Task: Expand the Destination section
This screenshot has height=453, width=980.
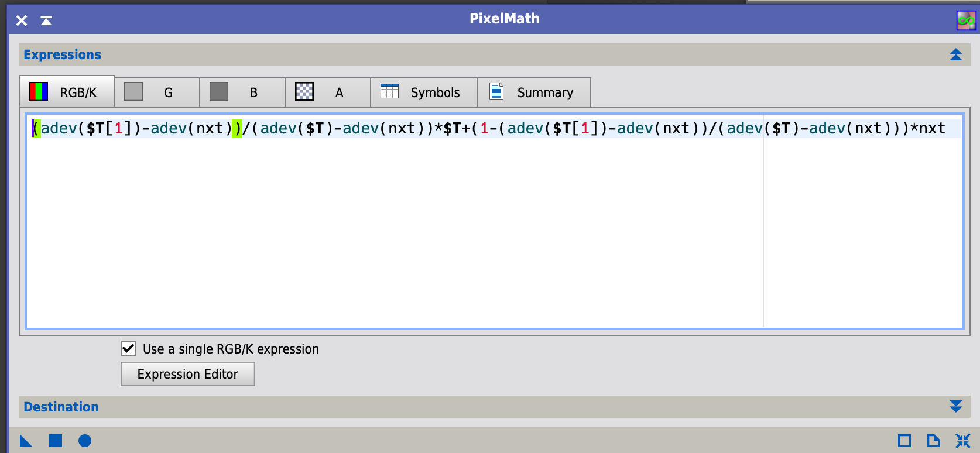Action: tap(956, 407)
